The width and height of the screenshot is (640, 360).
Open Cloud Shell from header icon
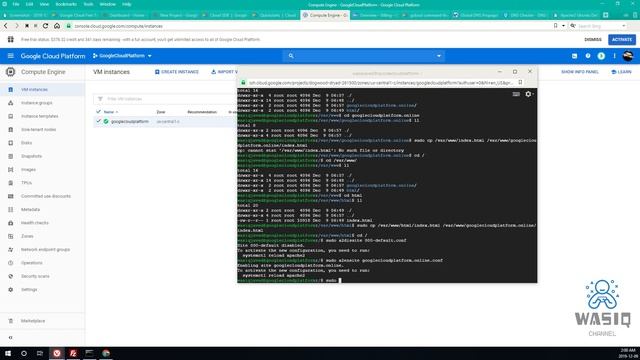click(574, 56)
